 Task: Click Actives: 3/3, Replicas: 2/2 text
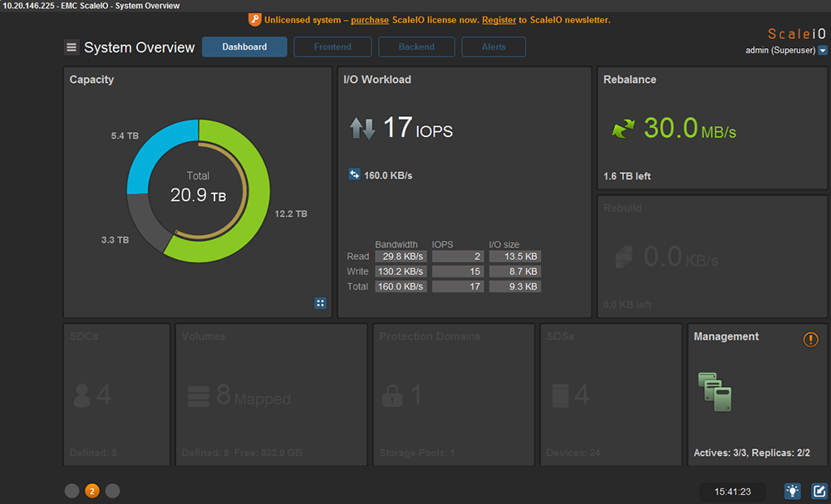pyautogui.click(x=751, y=453)
